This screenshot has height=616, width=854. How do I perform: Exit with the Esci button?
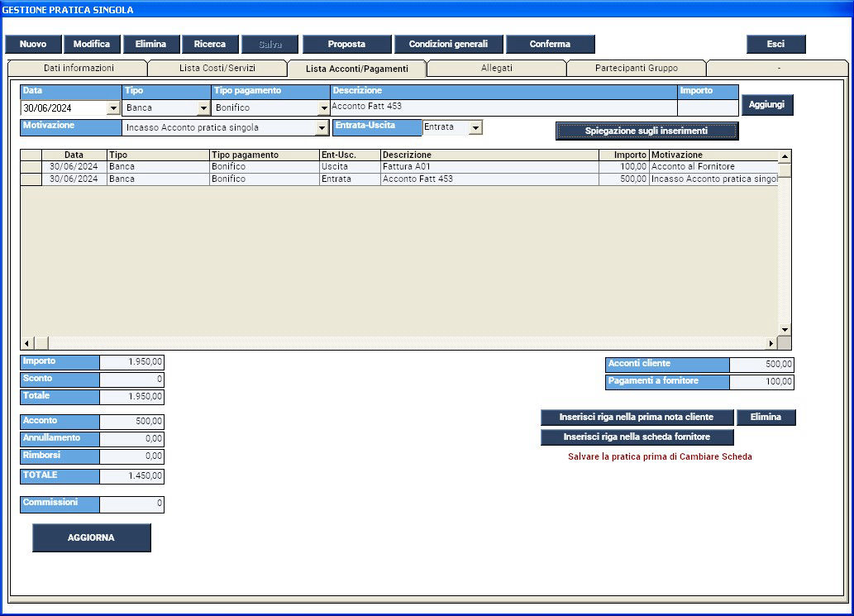click(x=775, y=45)
